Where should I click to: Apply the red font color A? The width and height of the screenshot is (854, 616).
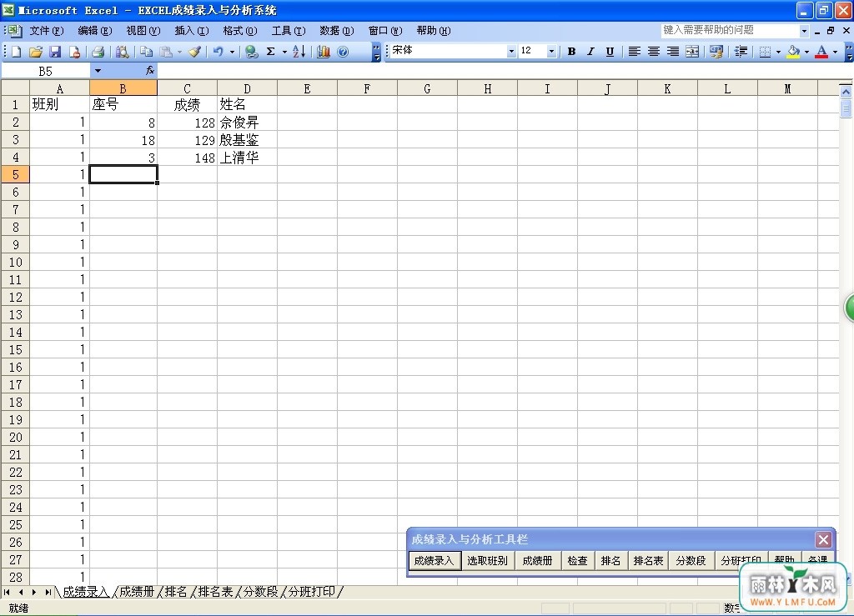tap(821, 52)
